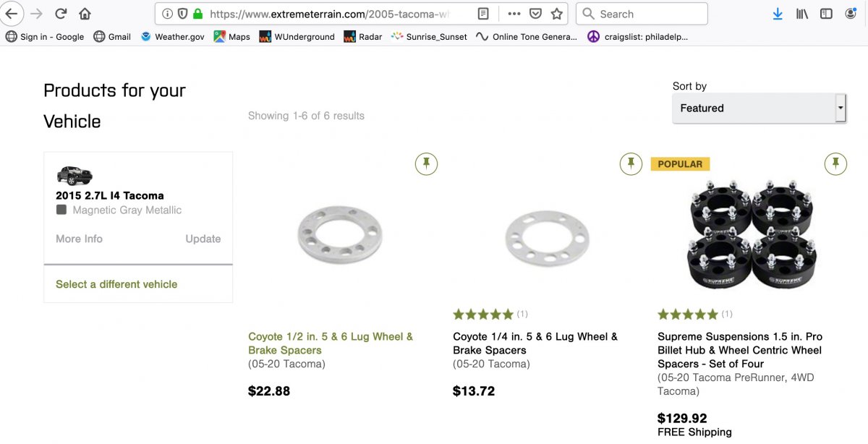The height and width of the screenshot is (444, 868).
Task: Open the Sort by Featured dropdown
Action: 759,108
